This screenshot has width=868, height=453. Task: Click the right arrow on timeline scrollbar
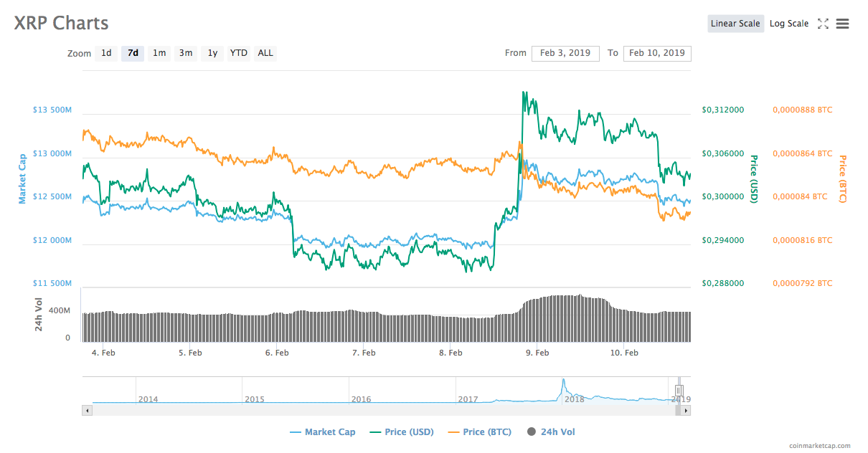686,409
